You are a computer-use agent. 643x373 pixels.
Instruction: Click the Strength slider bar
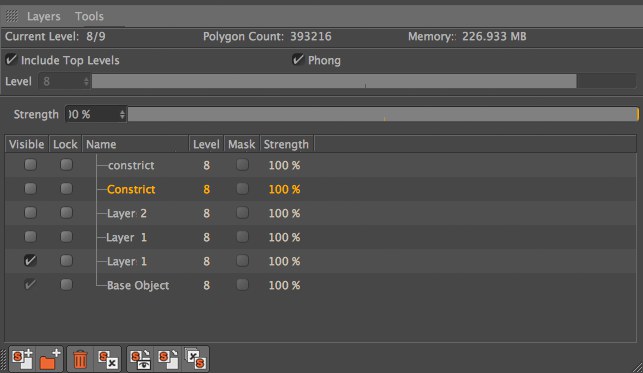pyautogui.click(x=383, y=114)
